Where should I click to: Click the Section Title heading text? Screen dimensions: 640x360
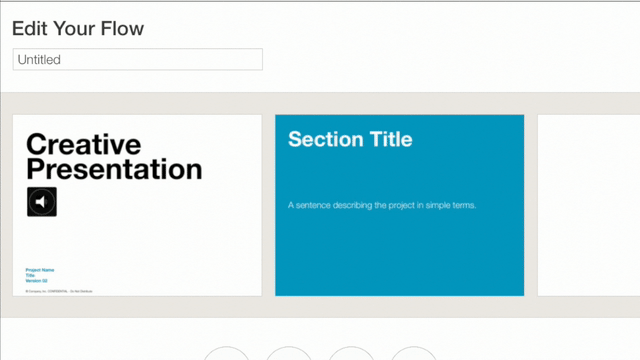coord(350,139)
